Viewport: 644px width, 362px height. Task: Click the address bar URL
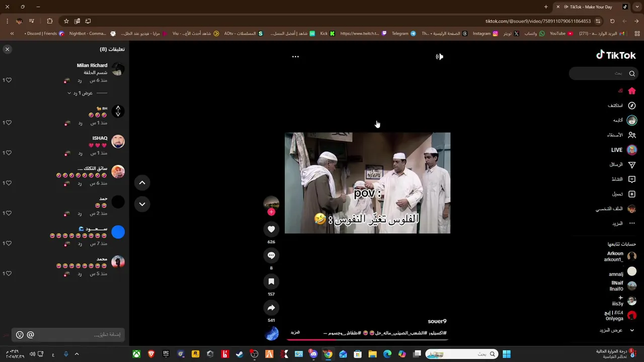point(538,21)
